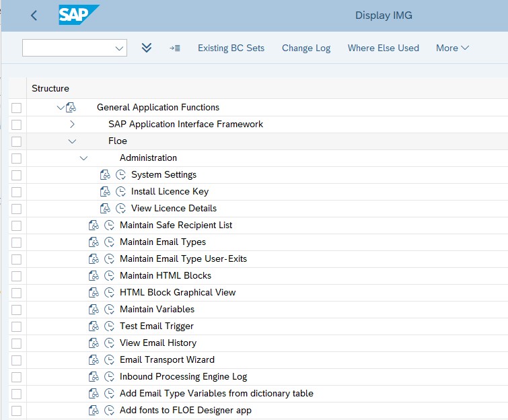Open documentation icon for Maintain HTML Blocks
Screen dimensions: 508x420
[x=94, y=276]
